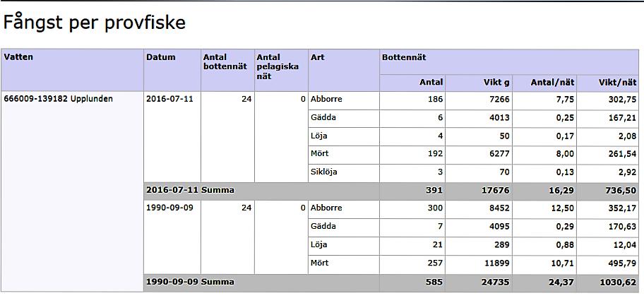Click the Datum column header
Screen dimensions: 644x303
coord(172,70)
